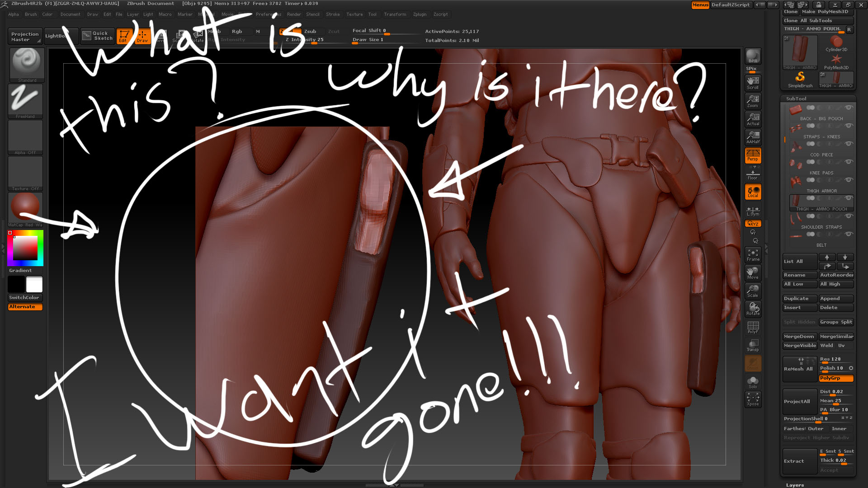Click the Floor grid icon

(753, 174)
